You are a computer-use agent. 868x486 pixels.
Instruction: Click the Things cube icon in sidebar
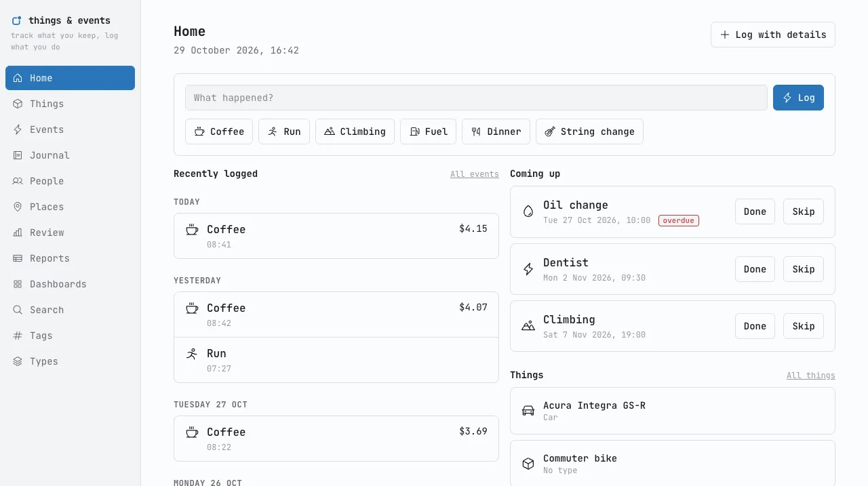[x=18, y=104]
